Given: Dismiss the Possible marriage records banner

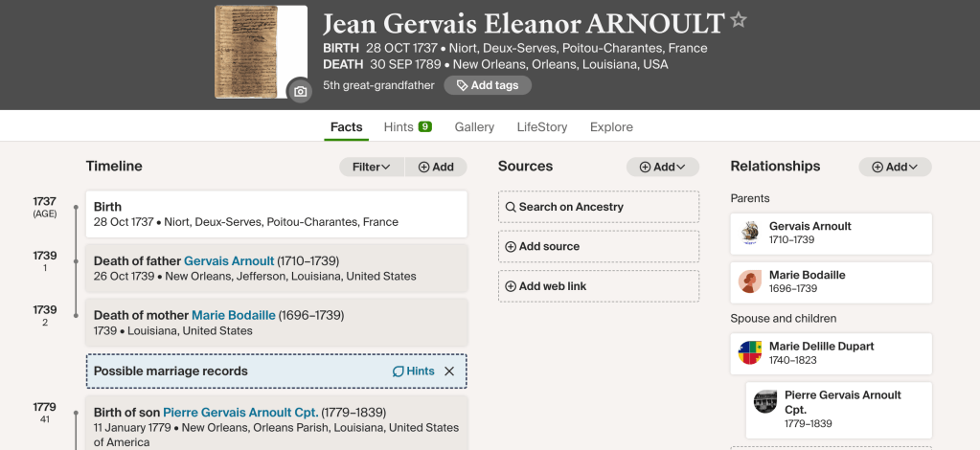Looking at the screenshot, I should tap(449, 371).
